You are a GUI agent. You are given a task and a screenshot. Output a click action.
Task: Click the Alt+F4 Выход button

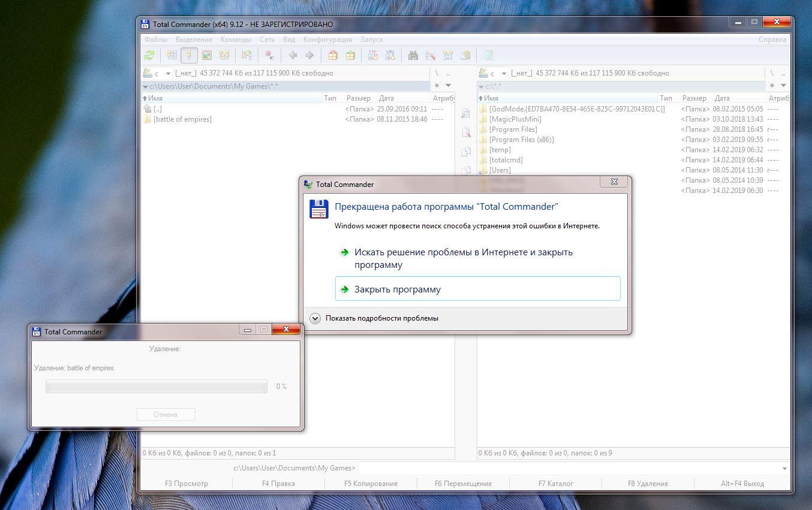pyautogui.click(x=742, y=484)
